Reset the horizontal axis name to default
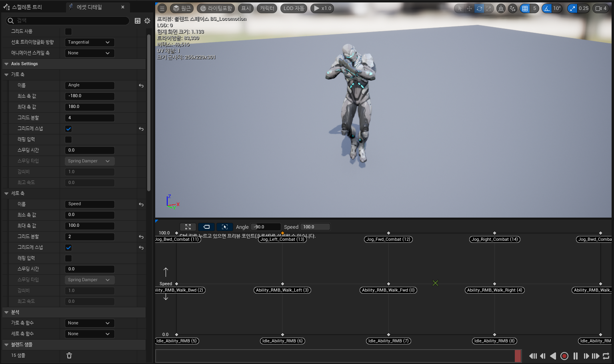The width and height of the screenshot is (614, 364). (x=141, y=86)
